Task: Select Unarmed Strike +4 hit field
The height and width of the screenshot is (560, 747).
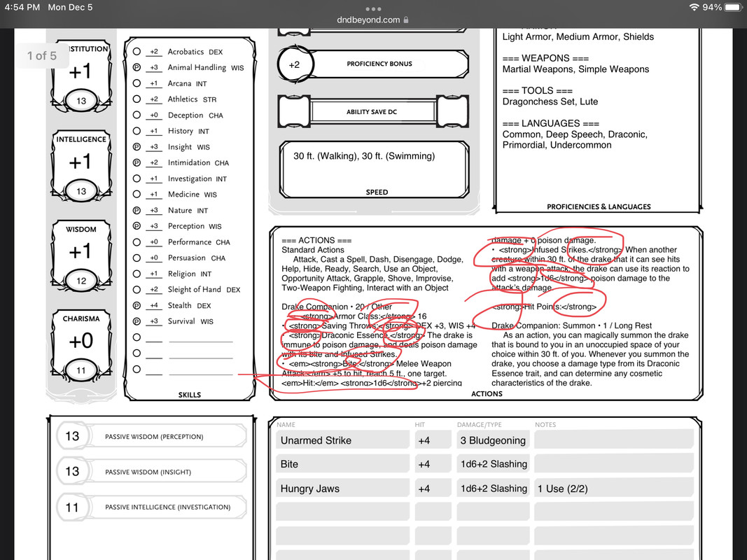Action: tap(433, 440)
